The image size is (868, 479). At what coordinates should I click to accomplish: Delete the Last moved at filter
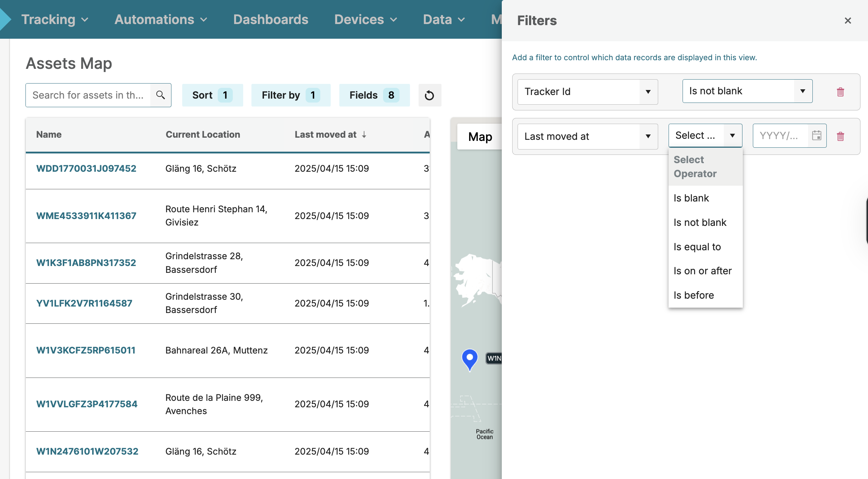(x=840, y=136)
